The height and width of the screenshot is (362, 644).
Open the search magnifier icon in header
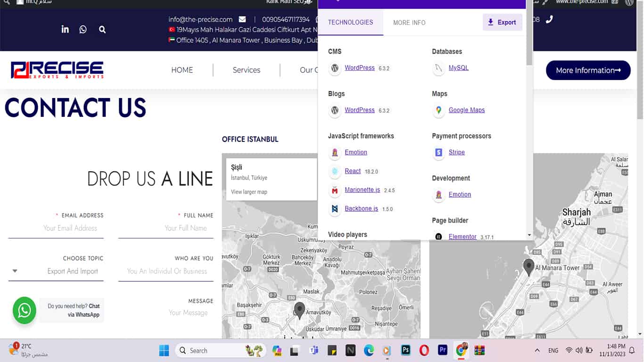[102, 29]
